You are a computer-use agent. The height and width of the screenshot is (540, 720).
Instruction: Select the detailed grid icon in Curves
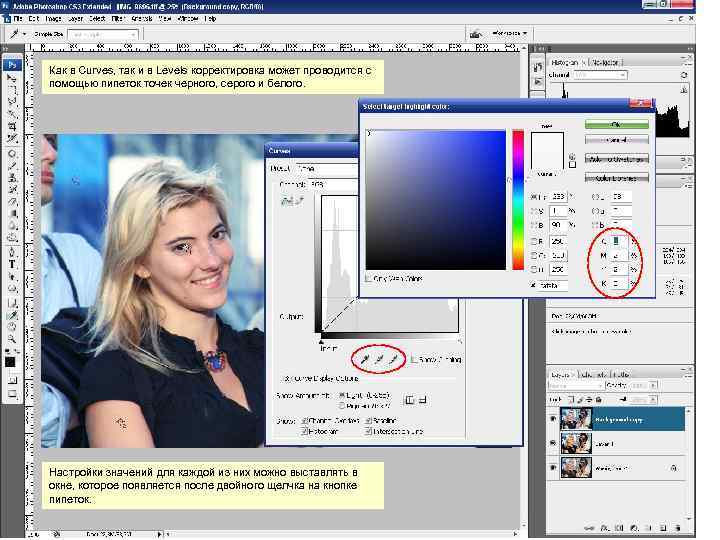(422, 400)
